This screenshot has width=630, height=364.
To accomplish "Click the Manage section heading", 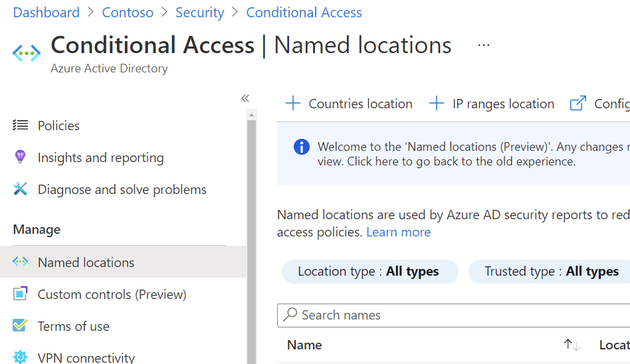I will pos(37,229).
